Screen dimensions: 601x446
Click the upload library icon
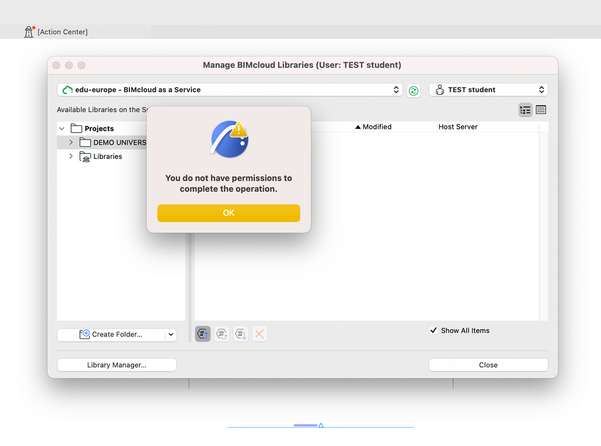click(203, 334)
